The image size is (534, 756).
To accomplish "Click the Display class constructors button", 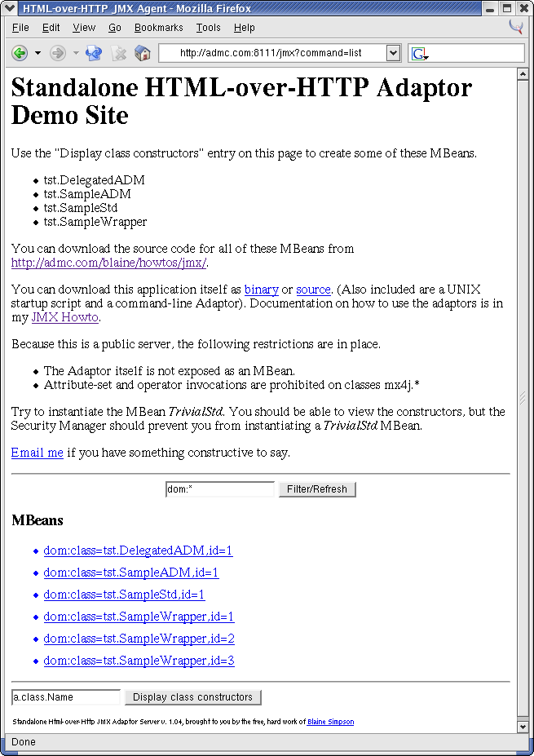I will coord(192,697).
